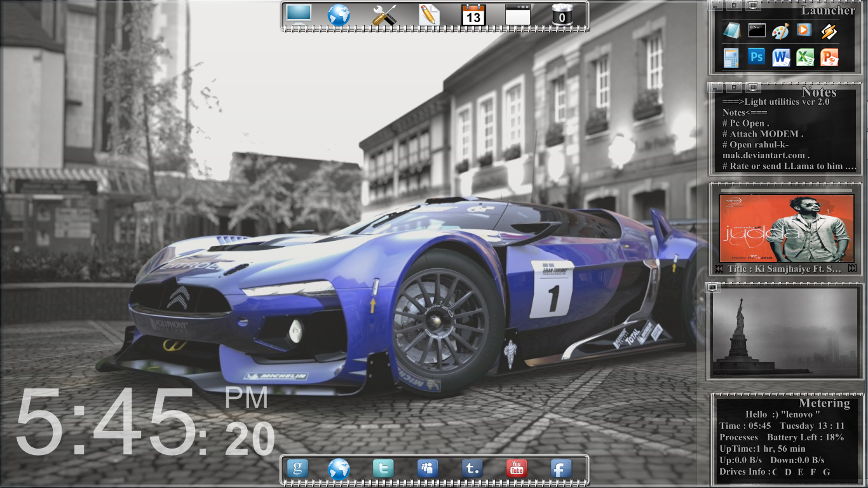The height and width of the screenshot is (488, 868).
Task: Open YouTube from the bottom dock
Action: tap(517, 469)
